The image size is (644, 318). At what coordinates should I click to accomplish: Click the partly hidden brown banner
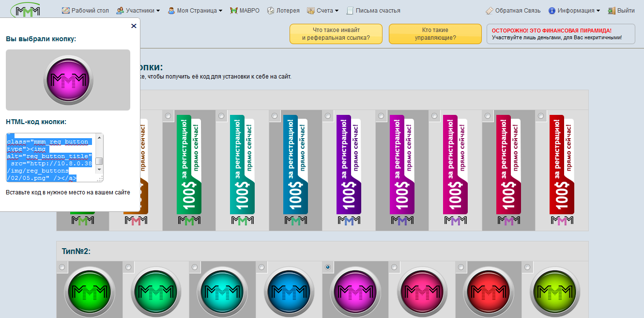click(x=144, y=170)
